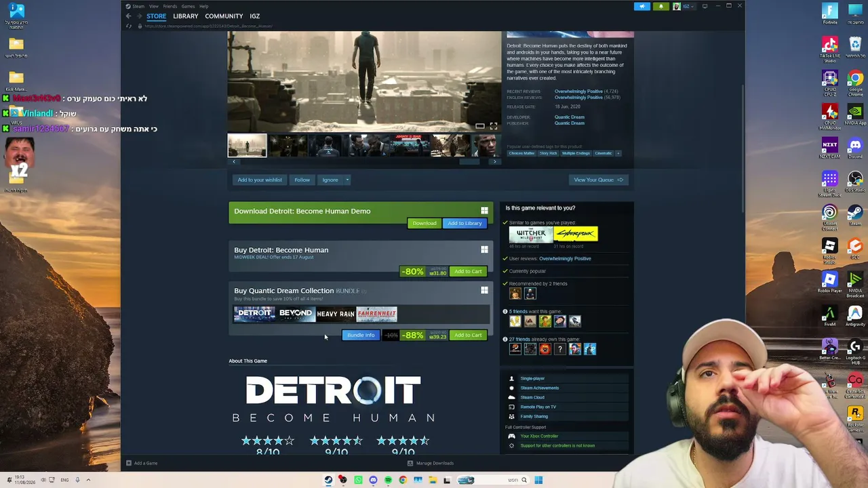Screen dimensions: 868x488
Task: Open the Friends menu
Action: 170,6
